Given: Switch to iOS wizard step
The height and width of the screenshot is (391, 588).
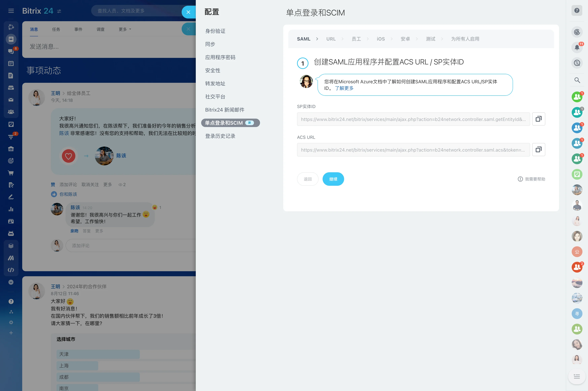Looking at the screenshot, I should pyautogui.click(x=381, y=39).
